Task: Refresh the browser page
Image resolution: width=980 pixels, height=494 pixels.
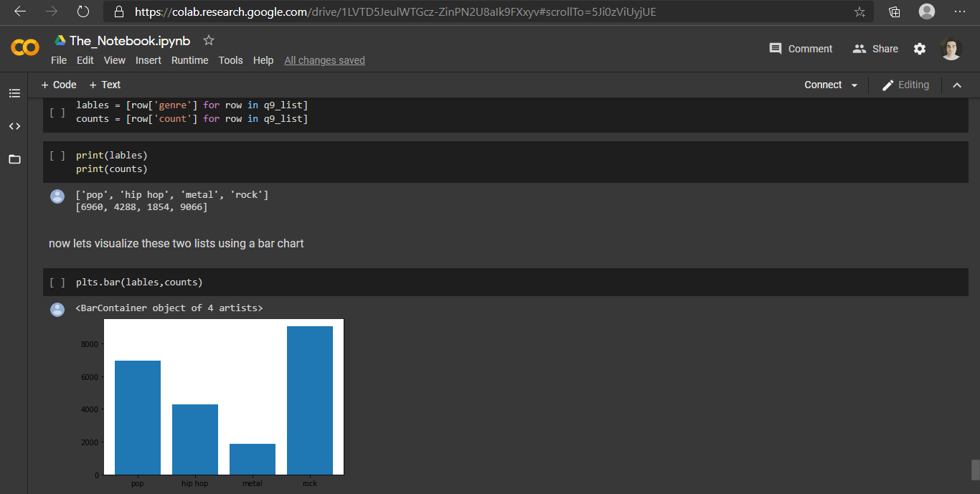Action: click(x=82, y=11)
